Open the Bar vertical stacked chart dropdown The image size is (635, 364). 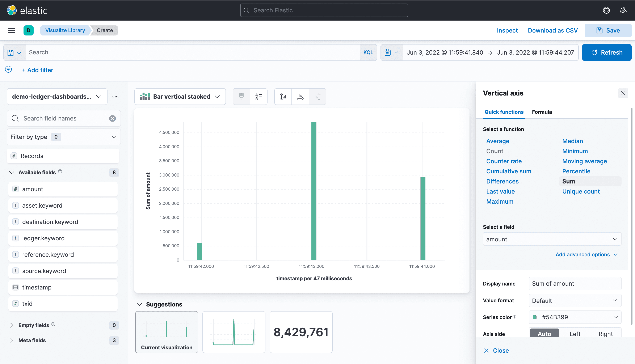point(180,97)
